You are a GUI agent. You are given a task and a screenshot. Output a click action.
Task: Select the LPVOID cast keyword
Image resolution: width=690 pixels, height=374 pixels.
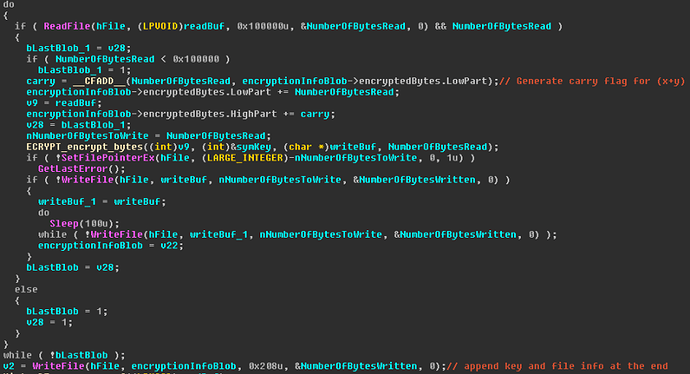coord(160,26)
